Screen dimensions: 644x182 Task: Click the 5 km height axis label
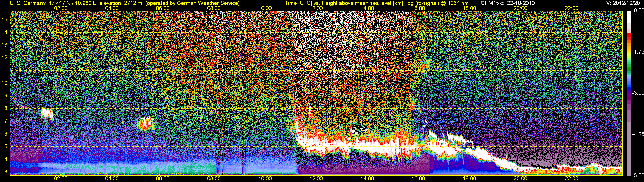pyautogui.click(x=6, y=147)
